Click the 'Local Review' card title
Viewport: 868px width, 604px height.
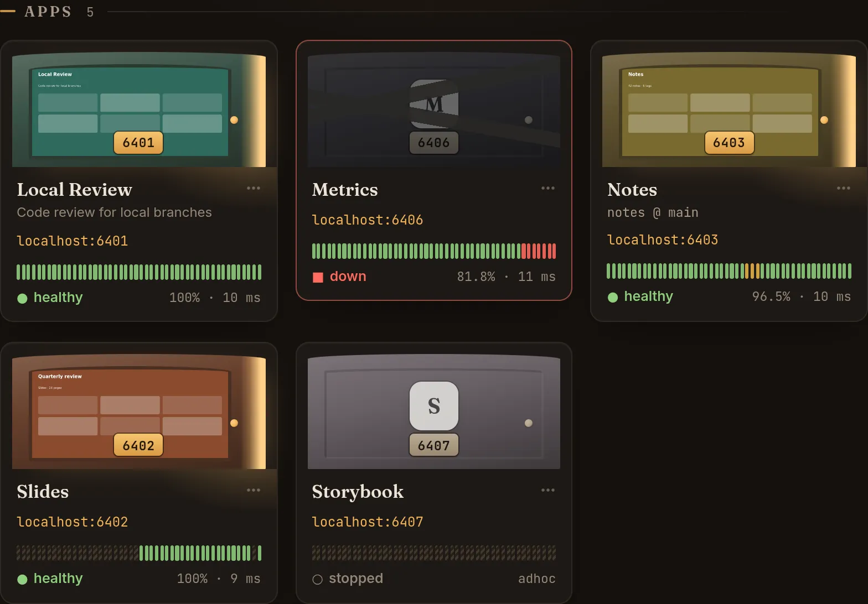(x=75, y=190)
